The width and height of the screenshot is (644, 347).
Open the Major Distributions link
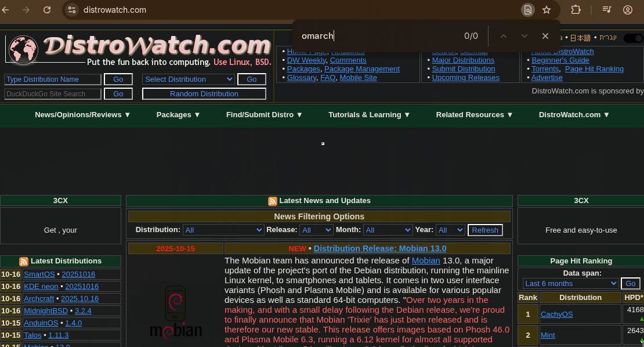point(464,60)
